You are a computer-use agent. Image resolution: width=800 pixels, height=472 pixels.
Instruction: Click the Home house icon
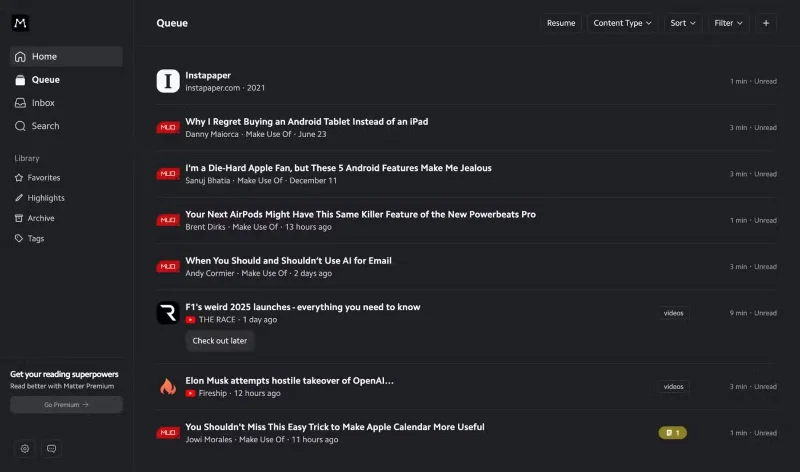click(x=20, y=57)
